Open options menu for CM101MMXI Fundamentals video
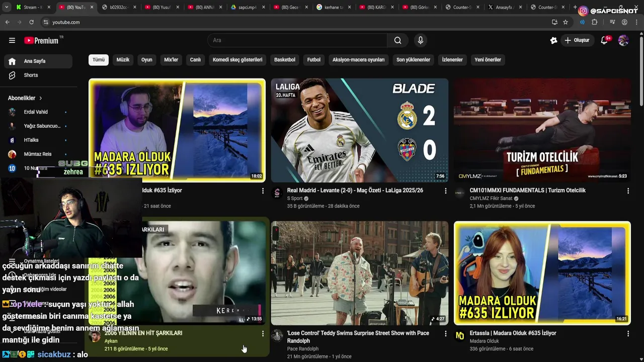This screenshot has height=362, width=644. point(628,191)
